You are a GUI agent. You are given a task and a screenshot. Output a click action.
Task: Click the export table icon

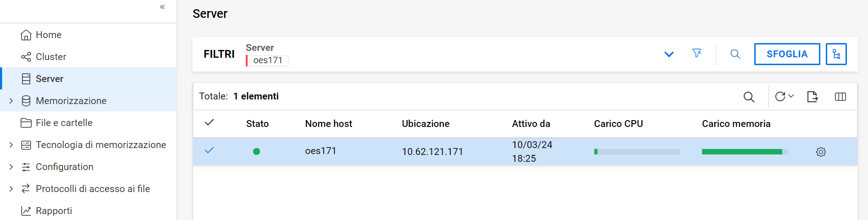click(x=812, y=97)
